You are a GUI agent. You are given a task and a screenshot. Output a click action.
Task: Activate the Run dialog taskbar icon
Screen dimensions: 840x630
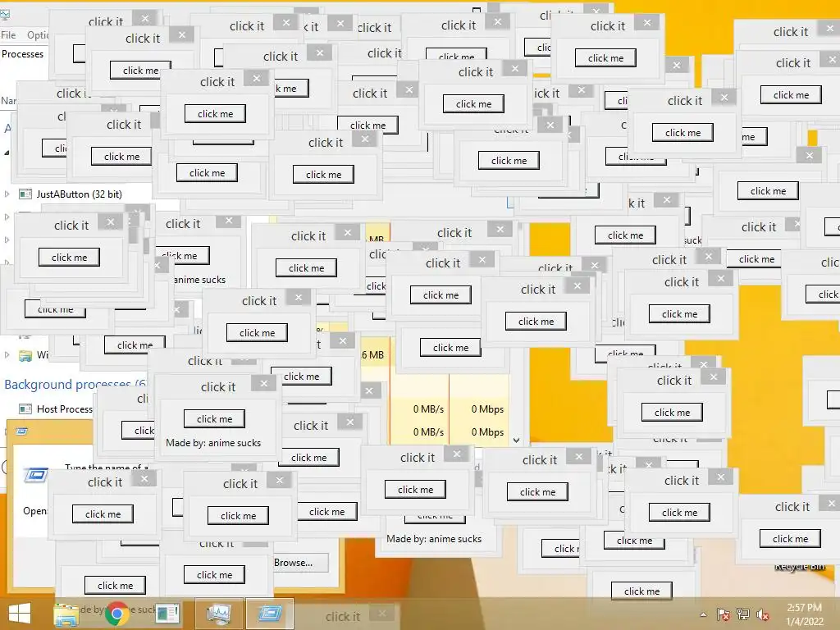[269, 614]
